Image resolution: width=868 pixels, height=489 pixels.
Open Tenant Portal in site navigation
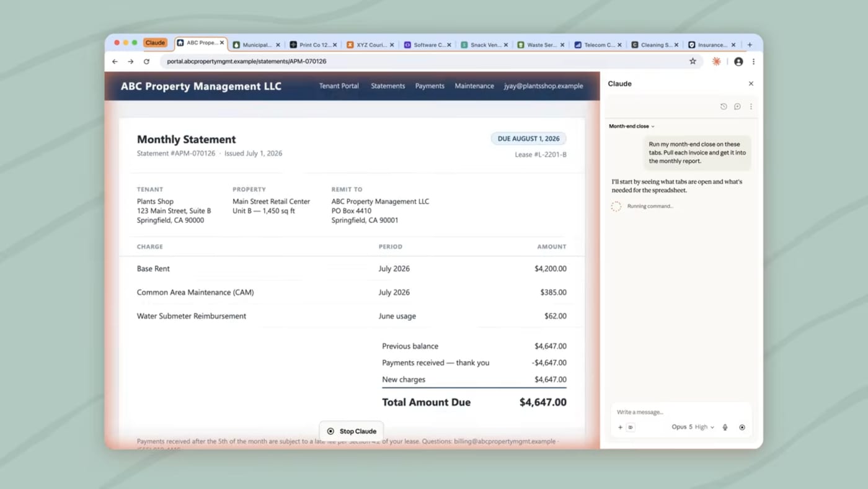coord(339,86)
